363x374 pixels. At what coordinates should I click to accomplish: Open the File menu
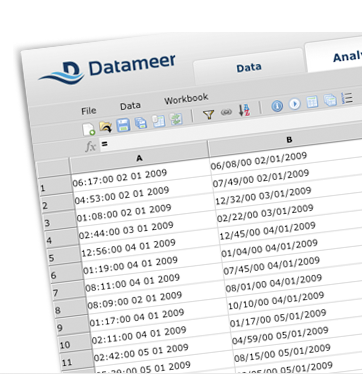pos(89,111)
